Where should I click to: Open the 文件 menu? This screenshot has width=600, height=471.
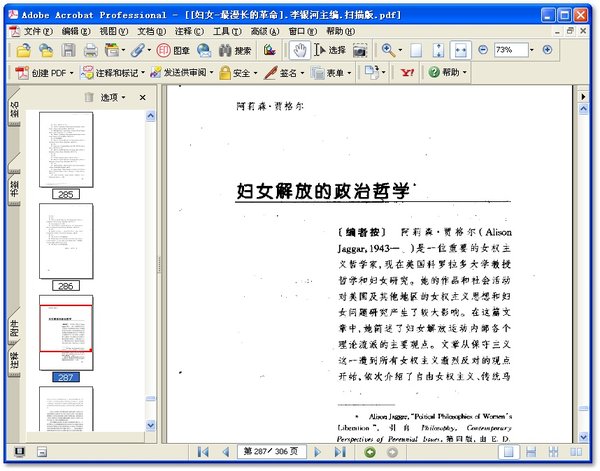click(38, 31)
